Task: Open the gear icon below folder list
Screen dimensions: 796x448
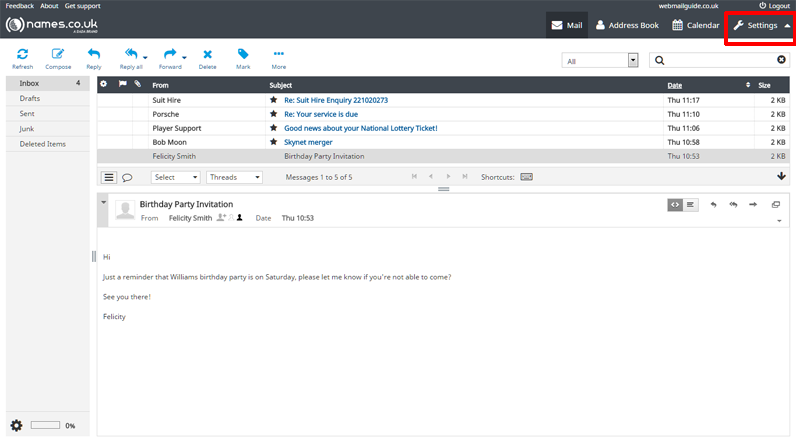Action: click(16, 426)
